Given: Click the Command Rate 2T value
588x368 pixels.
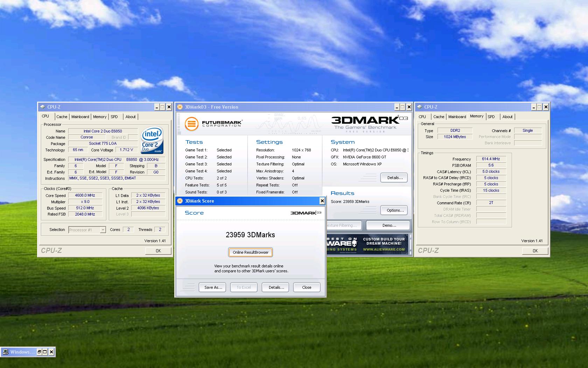Looking at the screenshot, I should [491, 203].
